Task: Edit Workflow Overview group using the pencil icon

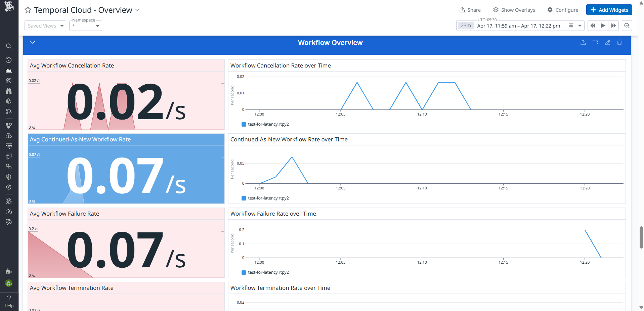Action: [x=607, y=42]
